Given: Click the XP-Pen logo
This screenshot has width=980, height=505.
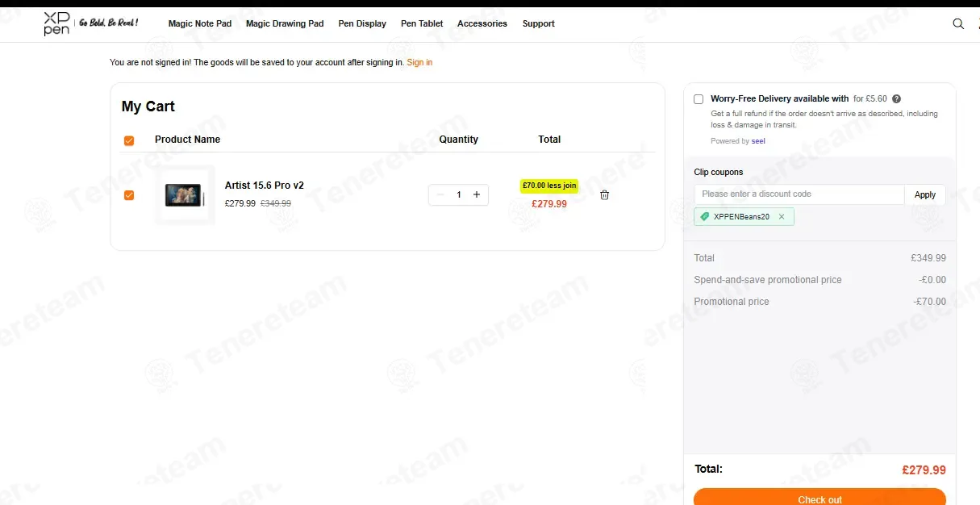Looking at the screenshot, I should pos(57,23).
